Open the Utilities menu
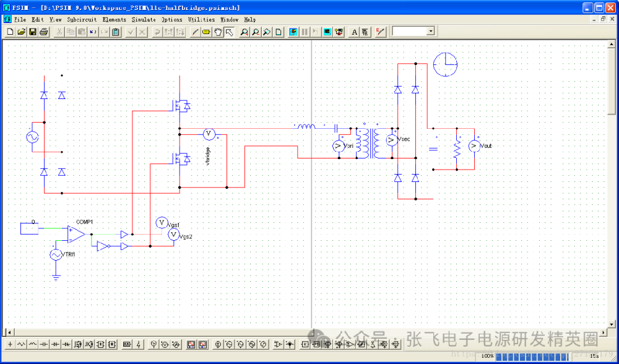The height and width of the screenshot is (364, 619). tap(201, 19)
